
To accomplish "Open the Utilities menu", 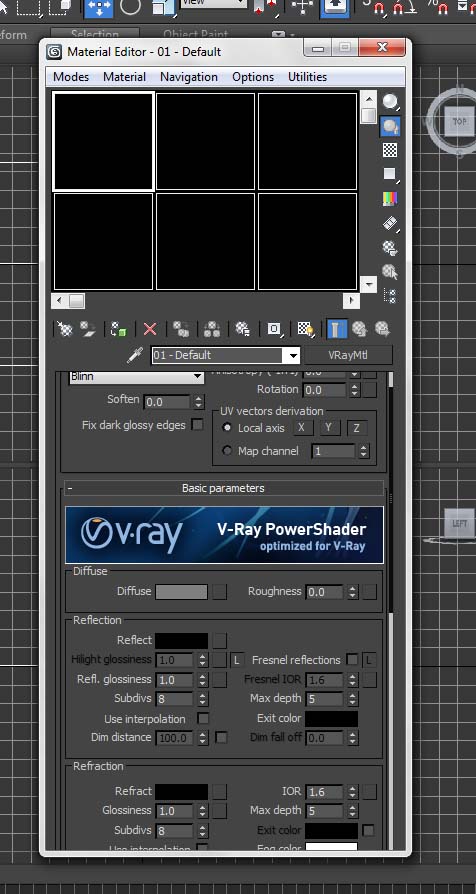I will coord(307,77).
